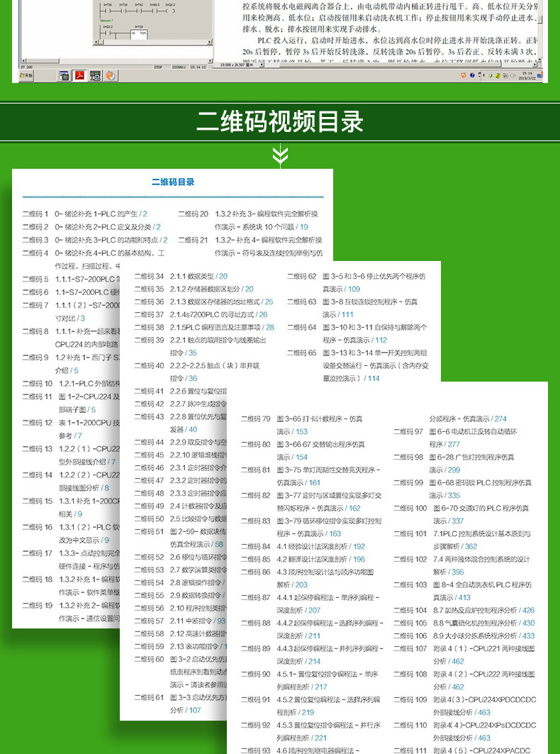
Task: Click the 二维码视频目录 banner heading
Action: tap(280, 122)
